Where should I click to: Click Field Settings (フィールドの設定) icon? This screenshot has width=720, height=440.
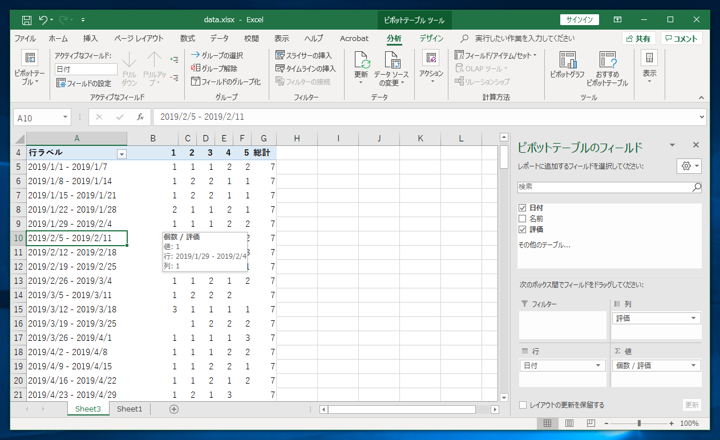point(61,83)
